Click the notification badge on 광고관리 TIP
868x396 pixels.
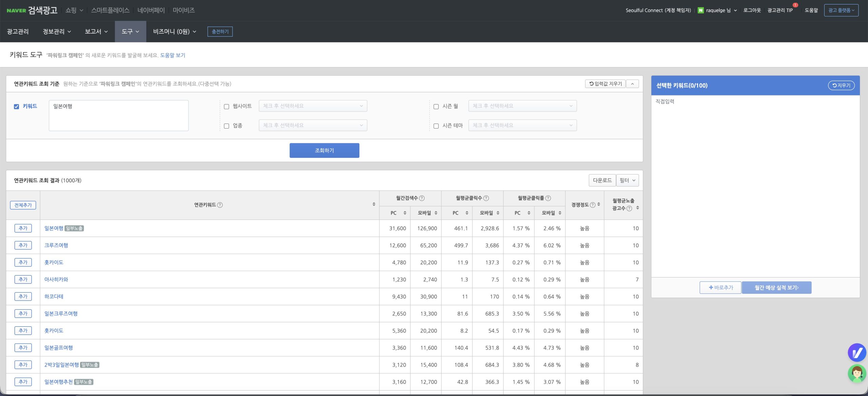(795, 5)
